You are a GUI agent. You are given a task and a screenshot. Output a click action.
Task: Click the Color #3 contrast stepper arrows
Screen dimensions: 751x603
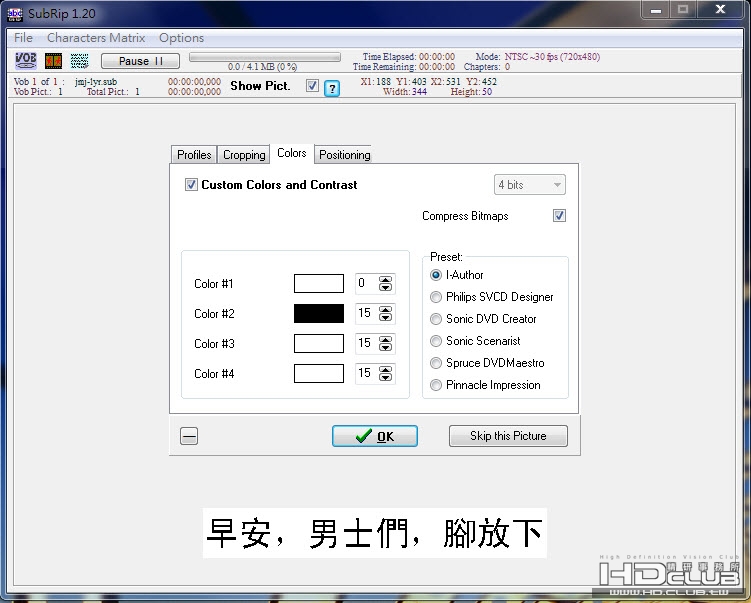(x=385, y=343)
